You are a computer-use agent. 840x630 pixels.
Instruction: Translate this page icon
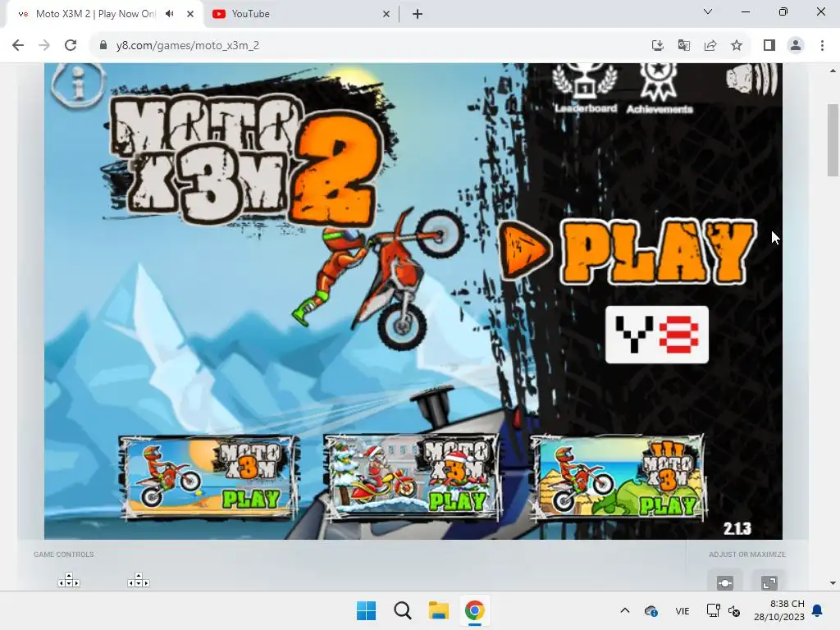(x=684, y=46)
